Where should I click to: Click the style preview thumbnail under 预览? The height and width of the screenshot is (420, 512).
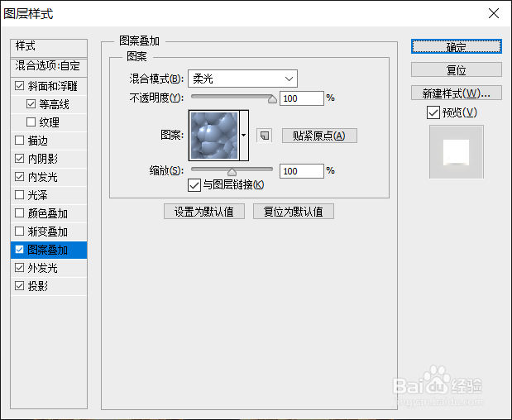[x=456, y=152]
